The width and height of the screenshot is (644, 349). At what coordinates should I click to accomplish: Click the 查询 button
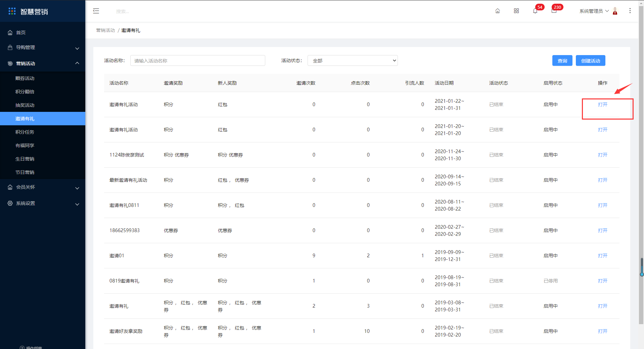point(562,60)
